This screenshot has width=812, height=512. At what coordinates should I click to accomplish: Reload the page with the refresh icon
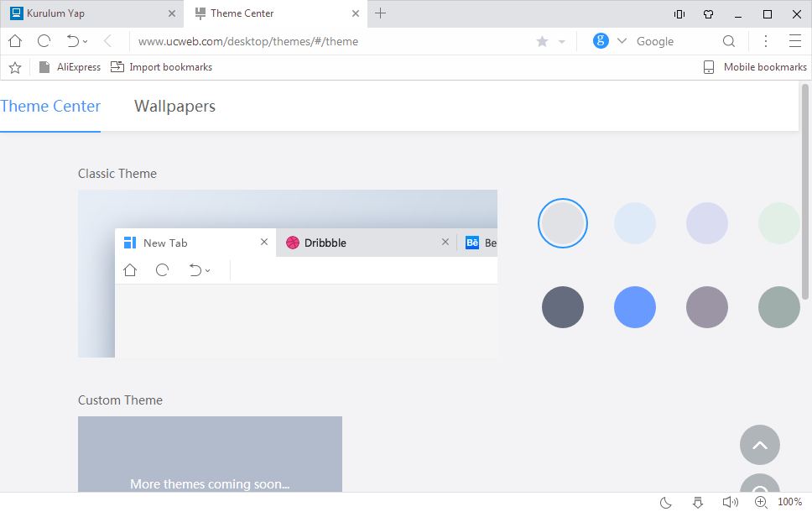[44, 41]
